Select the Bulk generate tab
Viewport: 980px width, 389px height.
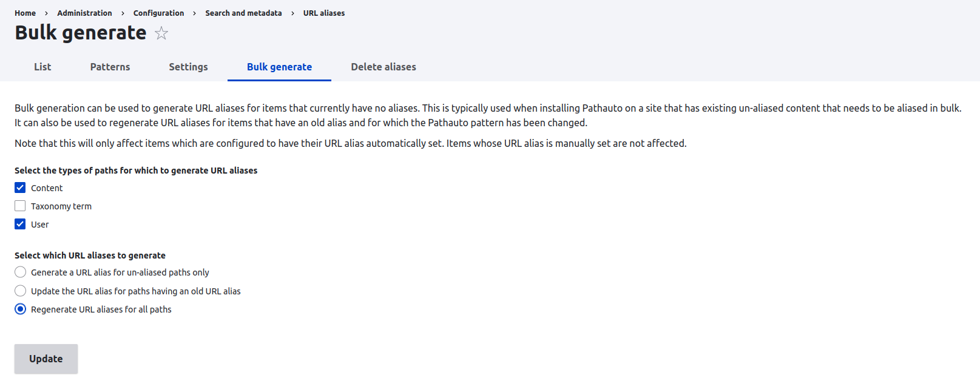[x=279, y=67]
